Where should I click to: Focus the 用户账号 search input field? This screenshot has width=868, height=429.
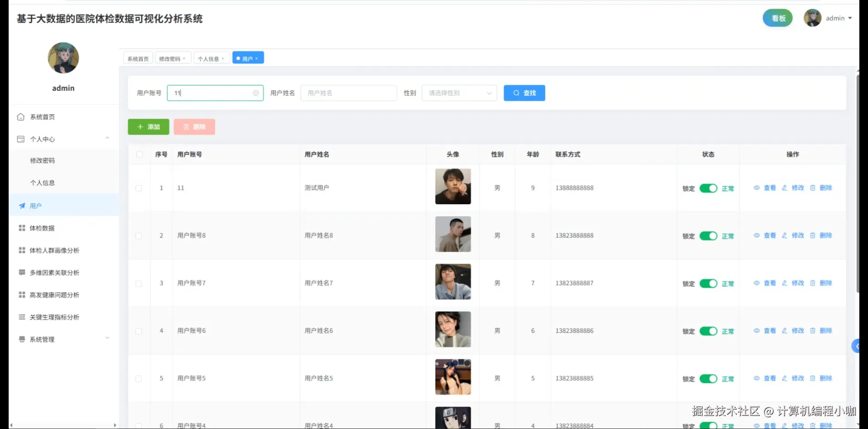215,93
